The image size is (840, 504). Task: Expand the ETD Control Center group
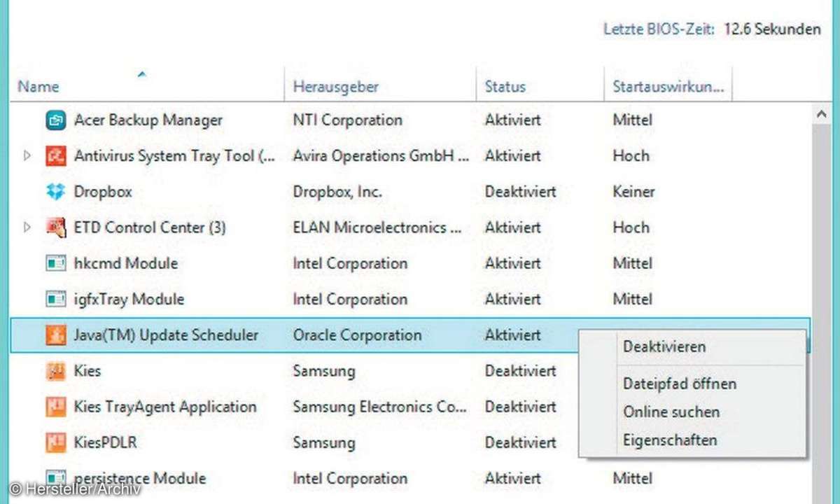27,227
